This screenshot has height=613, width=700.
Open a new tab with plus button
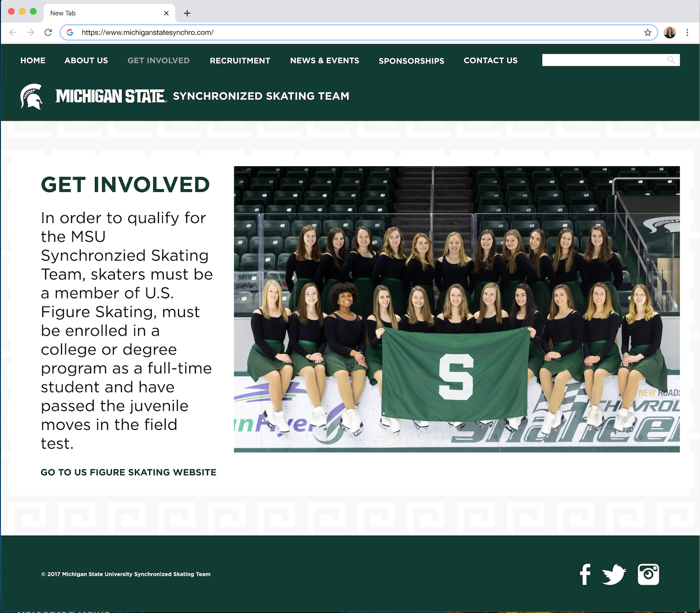click(x=187, y=13)
